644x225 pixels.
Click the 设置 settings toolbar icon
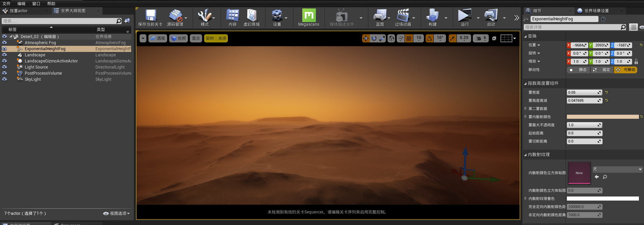277,15
